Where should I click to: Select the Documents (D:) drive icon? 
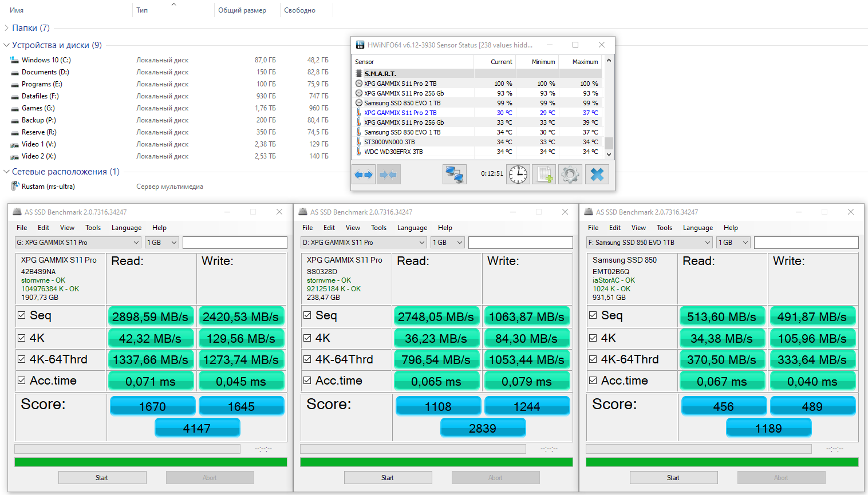(14, 72)
